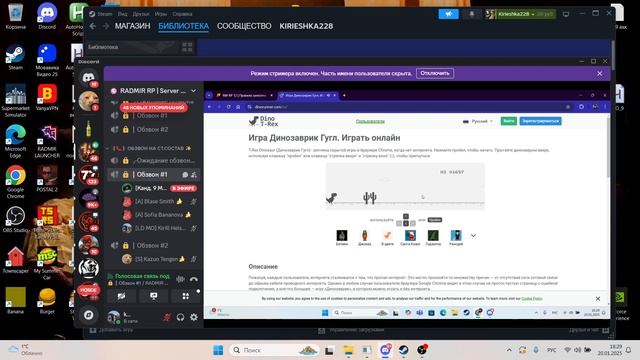Click blue register button on Dino page
Viewport: 640px width, 360px height.
click(x=540, y=121)
